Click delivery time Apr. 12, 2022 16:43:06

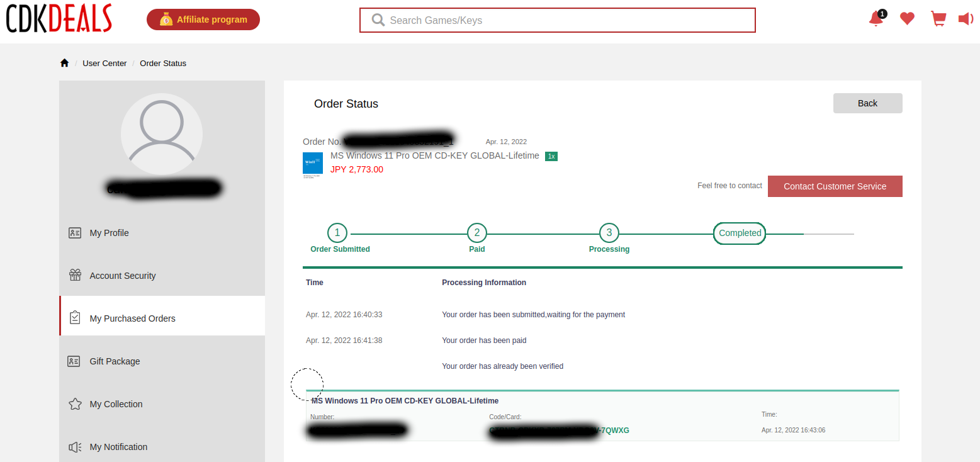(x=793, y=431)
